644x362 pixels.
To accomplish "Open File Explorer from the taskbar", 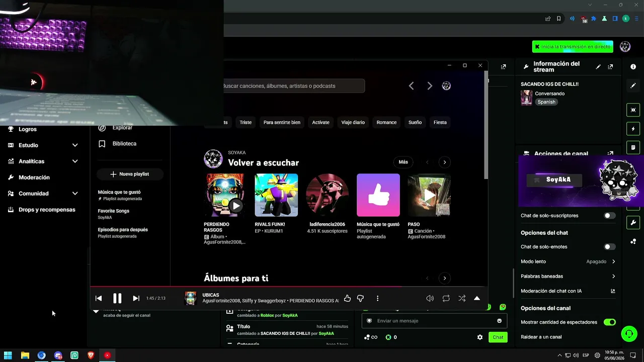I will point(25,355).
